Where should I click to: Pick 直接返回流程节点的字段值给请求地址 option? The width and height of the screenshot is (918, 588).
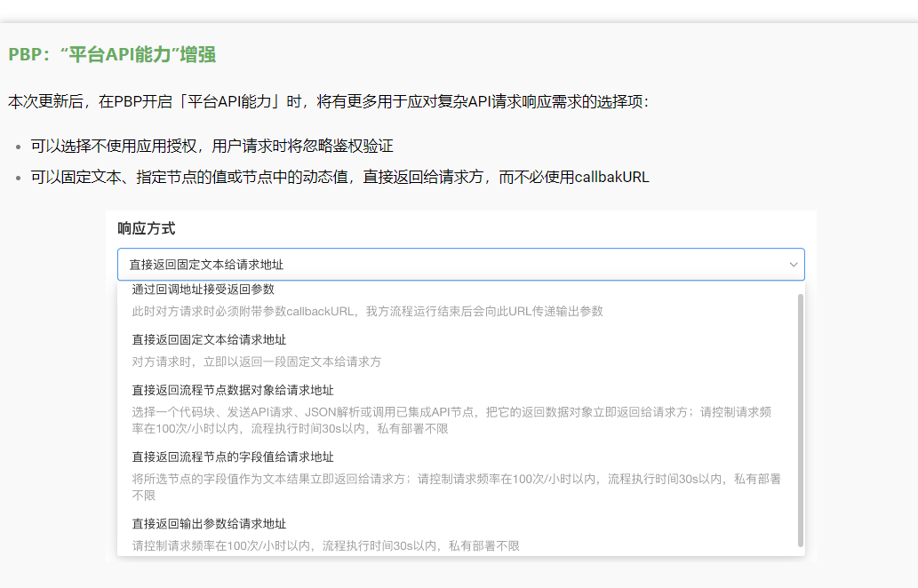(233, 457)
